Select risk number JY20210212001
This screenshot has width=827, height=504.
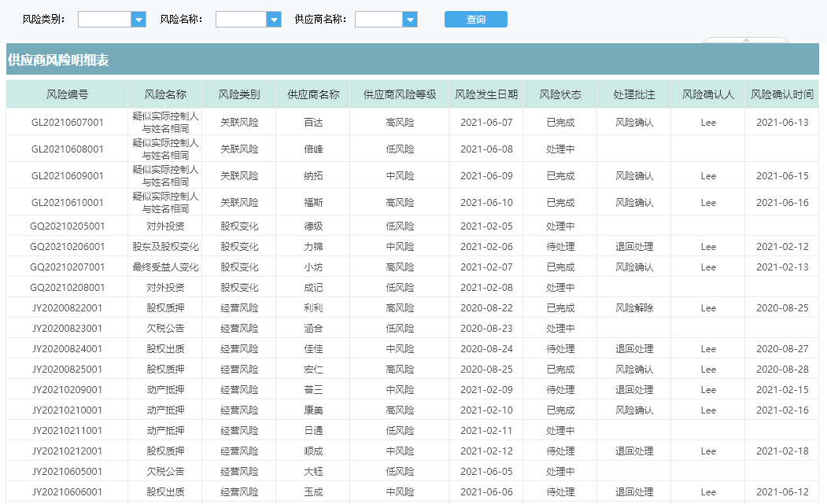[x=67, y=451]
